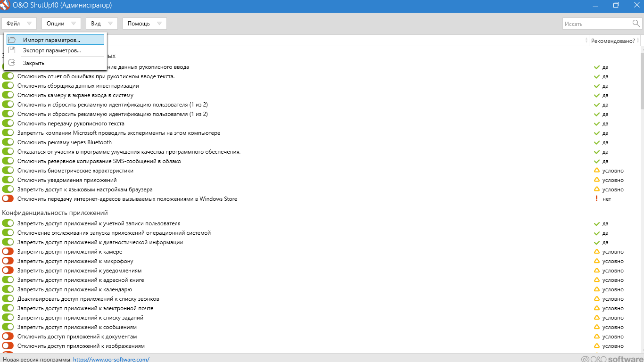Click the floppy disk icon beside Экспорт параметров
644x362 pixels.
pos(12,50)
